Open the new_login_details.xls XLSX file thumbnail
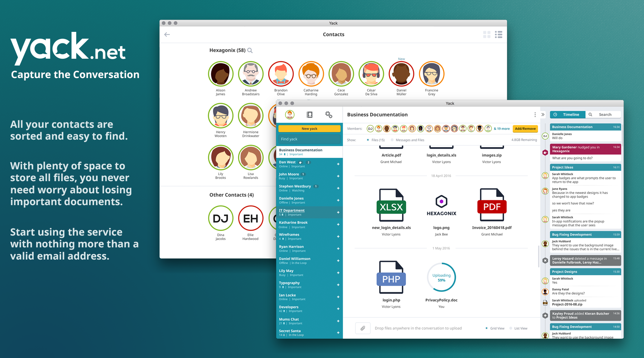Viewport: 644px width, 358px height. click(x=391, y=205)
